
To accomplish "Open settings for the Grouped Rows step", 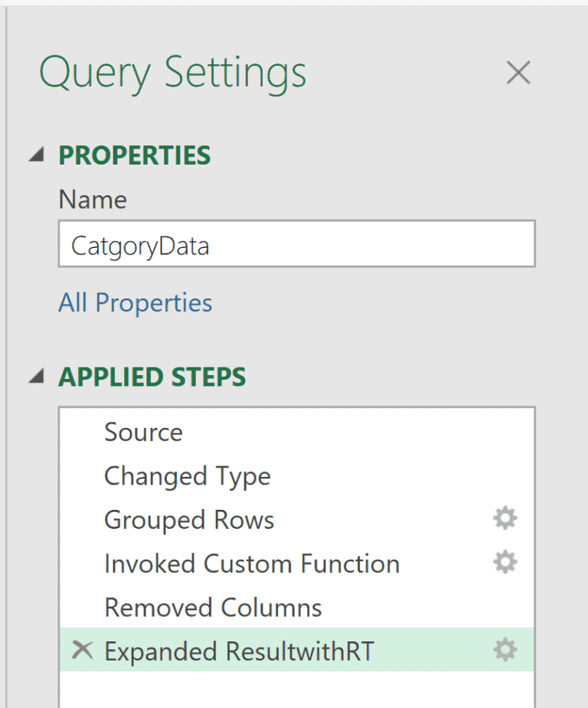I will click(x=505, y=519).
